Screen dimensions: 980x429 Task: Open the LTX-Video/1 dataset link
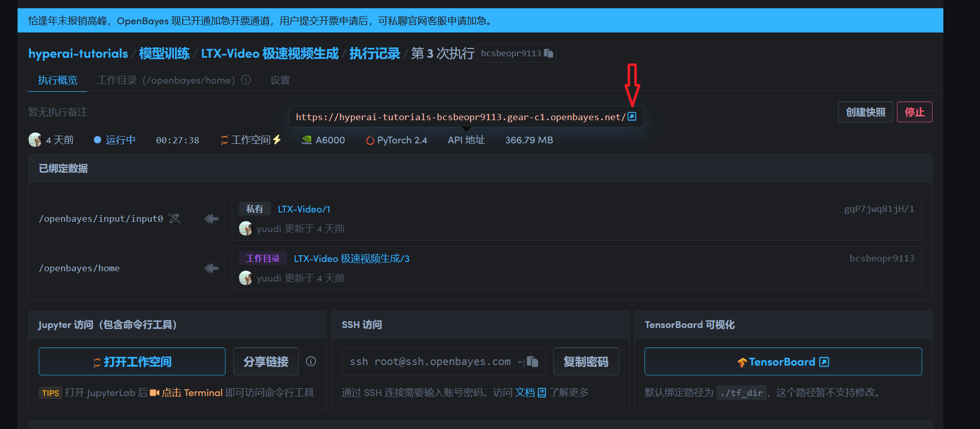(304, 209)
